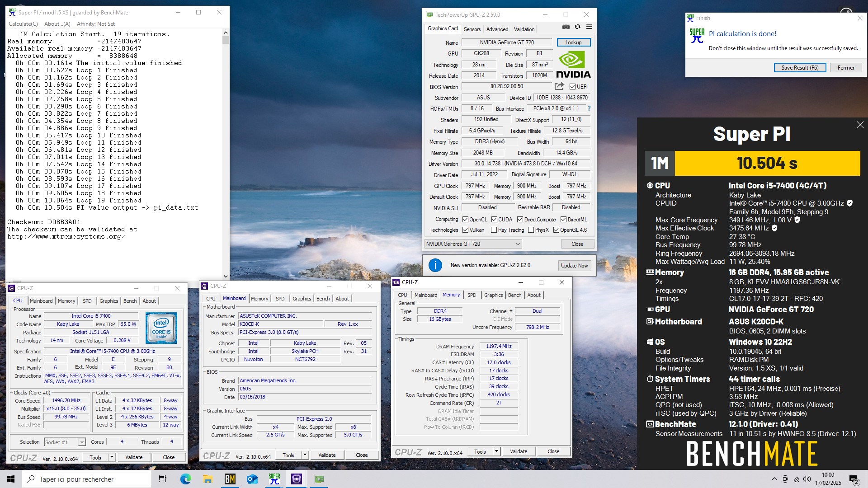Open Windows Start menu
Image resolution: width=868 pixels, height=488 pixels.
pos(11,479)
